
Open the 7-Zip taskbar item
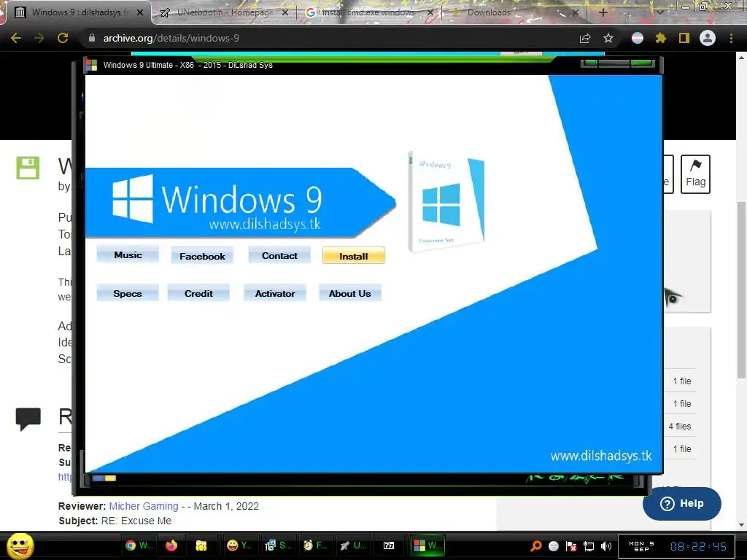pyautogui.click(x=389, y=545)
